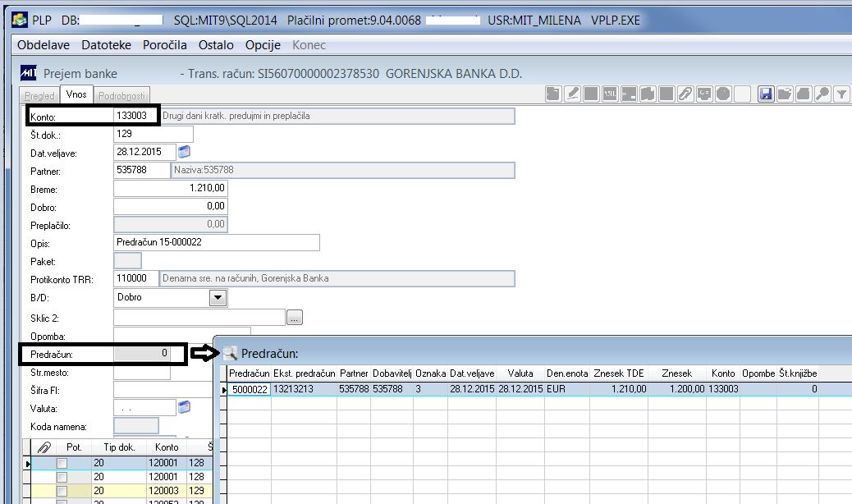
Task: Click the puzzle-piece toolbar icon
Action: tap(648, 94)
